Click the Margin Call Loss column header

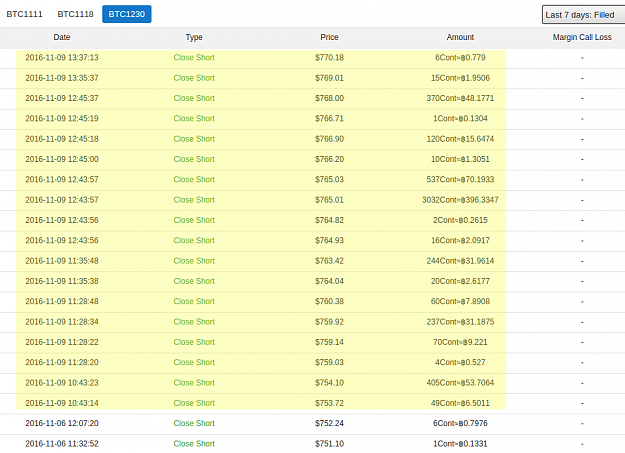(582, 37)
